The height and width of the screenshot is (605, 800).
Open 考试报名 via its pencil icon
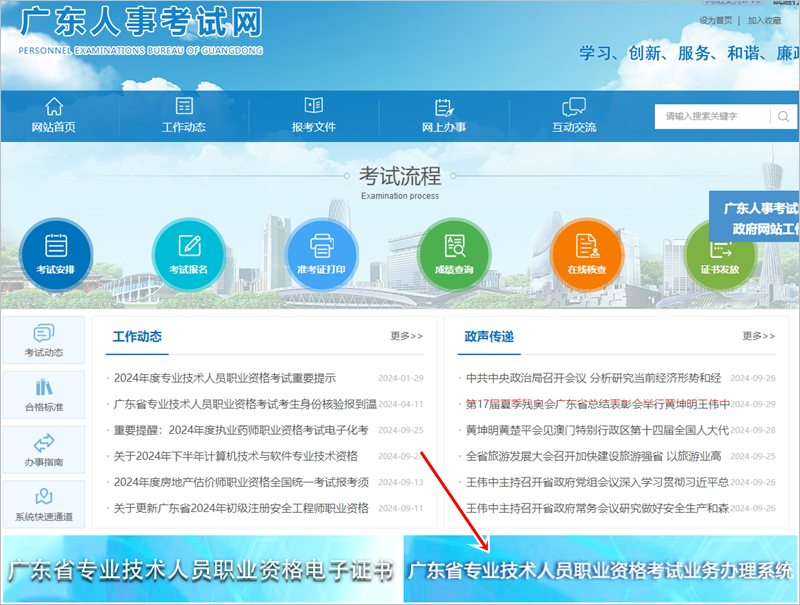(x=188, y=253)
